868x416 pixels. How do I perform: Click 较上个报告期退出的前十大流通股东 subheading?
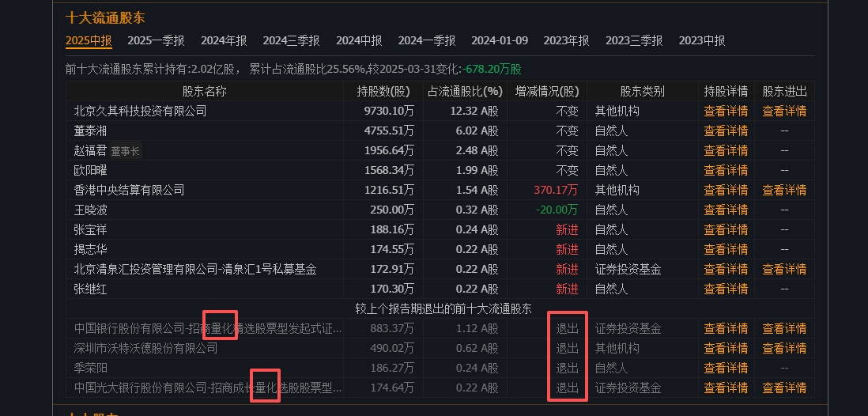443,308
